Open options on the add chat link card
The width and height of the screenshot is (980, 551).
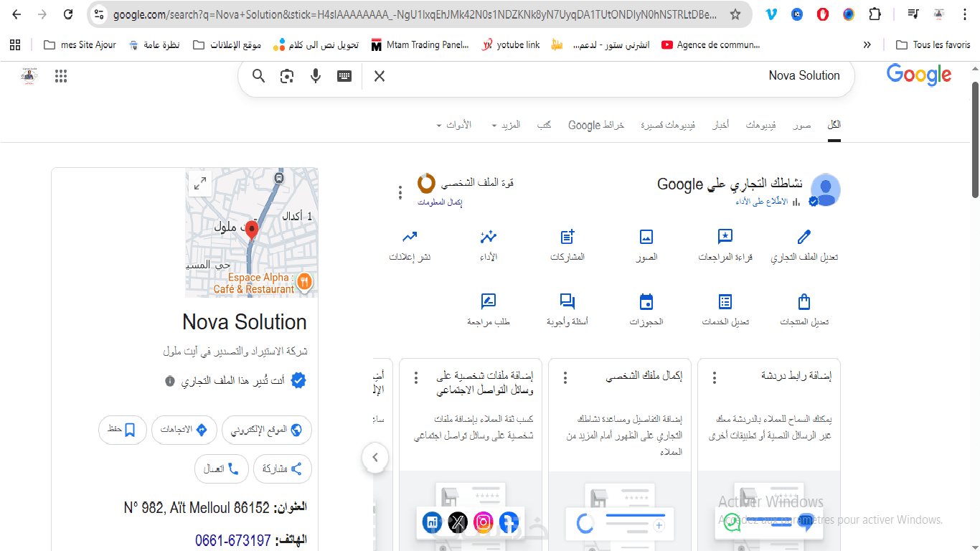click(x=715, y=378)
